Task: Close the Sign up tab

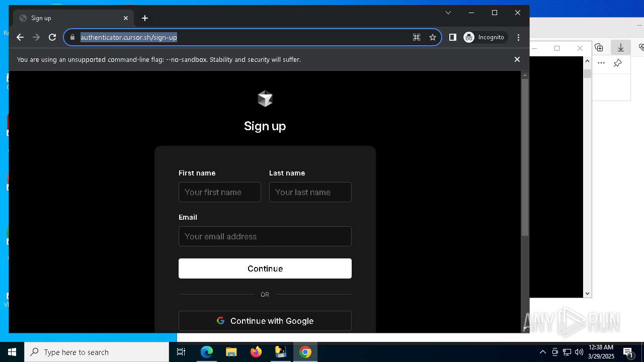Action: pos(126,18)
